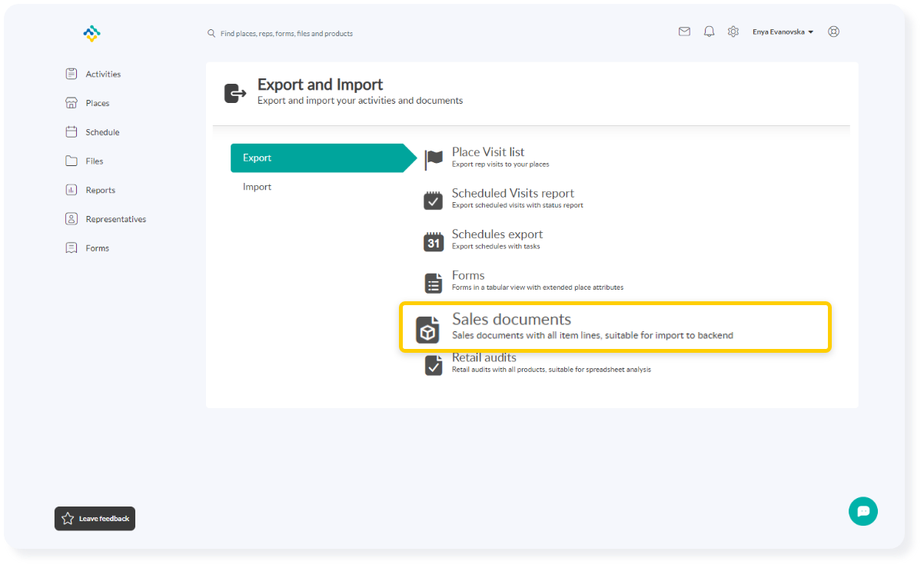This screenshot has width=924, height=568.
Task: Open Schedules export
Action: click(x=497, y=234)
